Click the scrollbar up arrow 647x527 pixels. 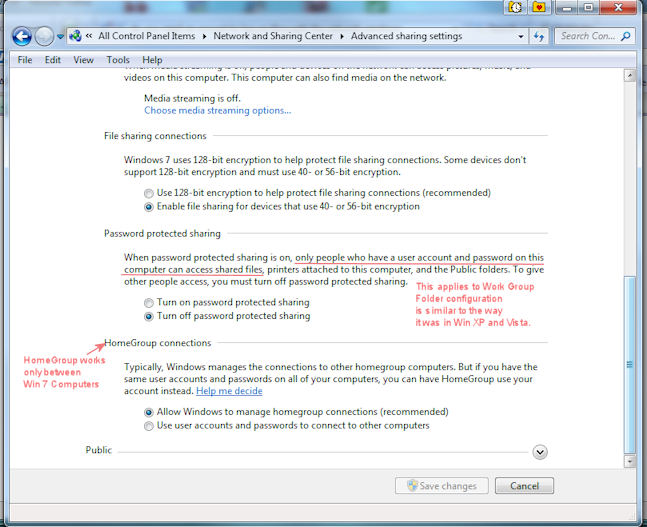click(x=630, y=76)
